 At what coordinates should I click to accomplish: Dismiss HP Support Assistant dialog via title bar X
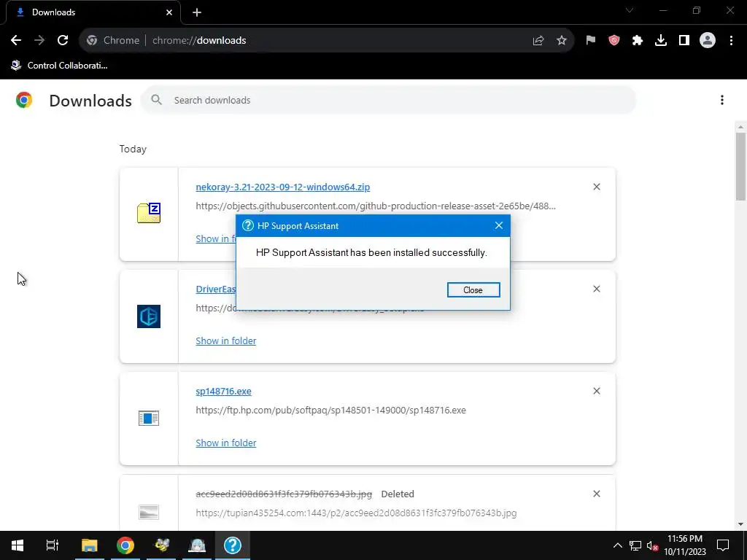click(x=499, y=225)
